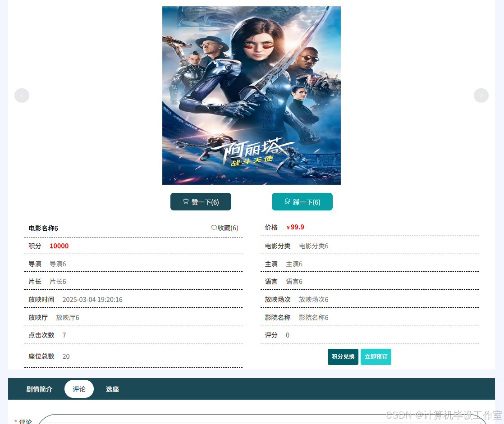This screenshot has width=504, height=424.
Task: Open the 选座 tab
Action: click(x=113, y=389)
